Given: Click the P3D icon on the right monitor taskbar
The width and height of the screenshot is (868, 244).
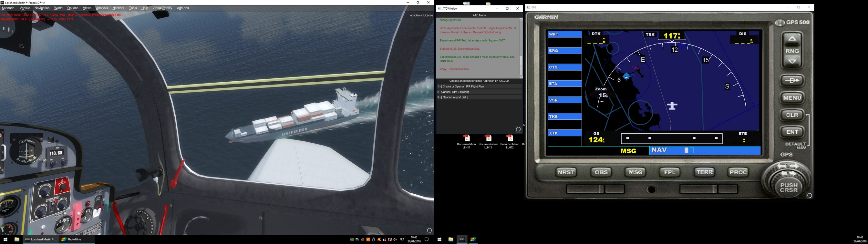Looking at the screenshot, I should pos(462,239).
